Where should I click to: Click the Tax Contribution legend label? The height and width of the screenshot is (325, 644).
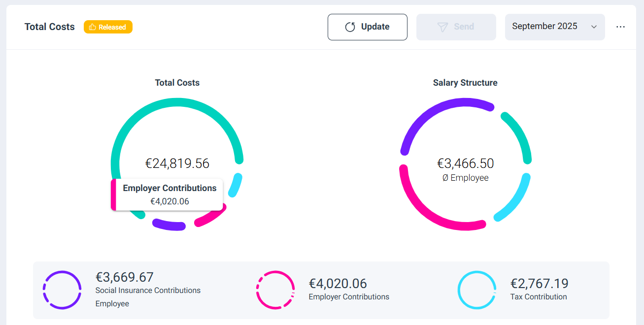point(539,297)
